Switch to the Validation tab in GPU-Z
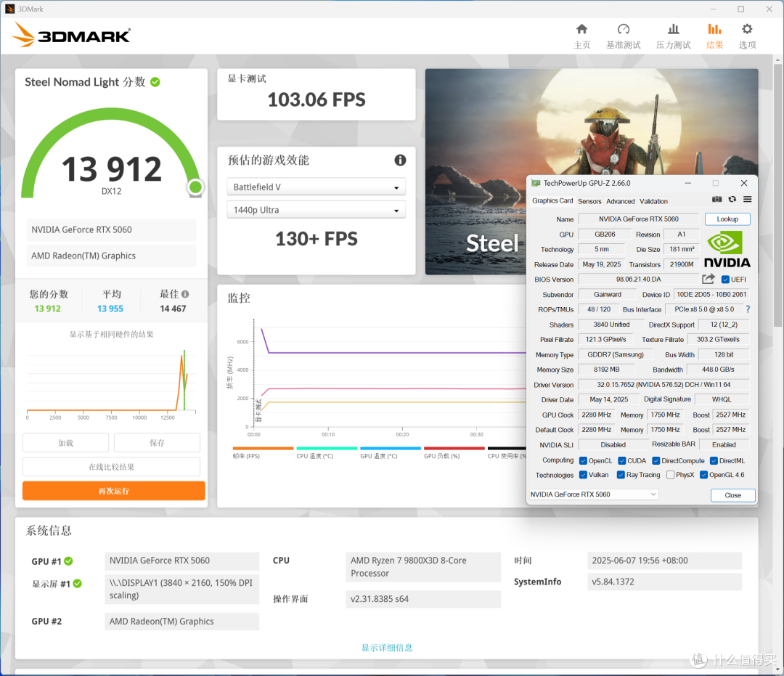 653,201
